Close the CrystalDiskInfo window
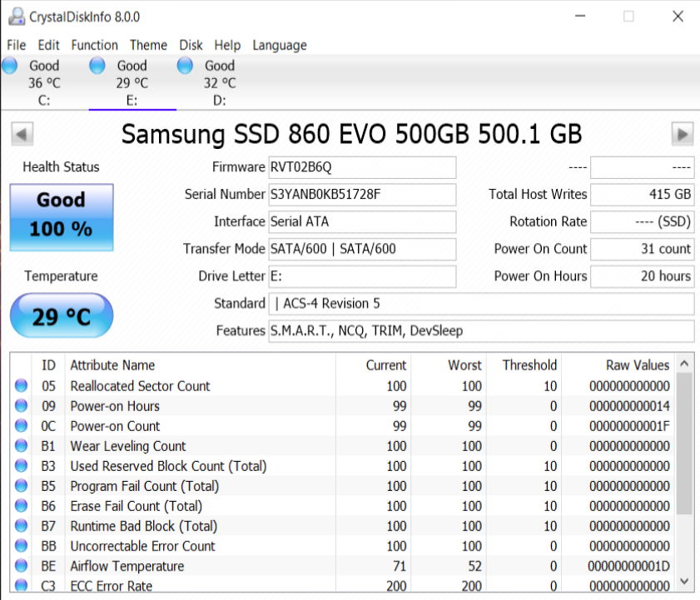The image size is (700, 600). point(678,17)
